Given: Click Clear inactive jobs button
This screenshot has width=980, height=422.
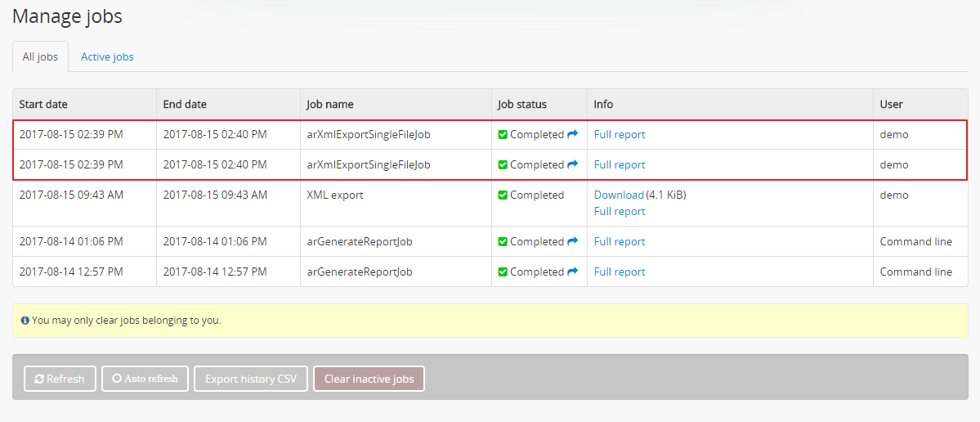Looking at the screenshot, I should 369,379.
